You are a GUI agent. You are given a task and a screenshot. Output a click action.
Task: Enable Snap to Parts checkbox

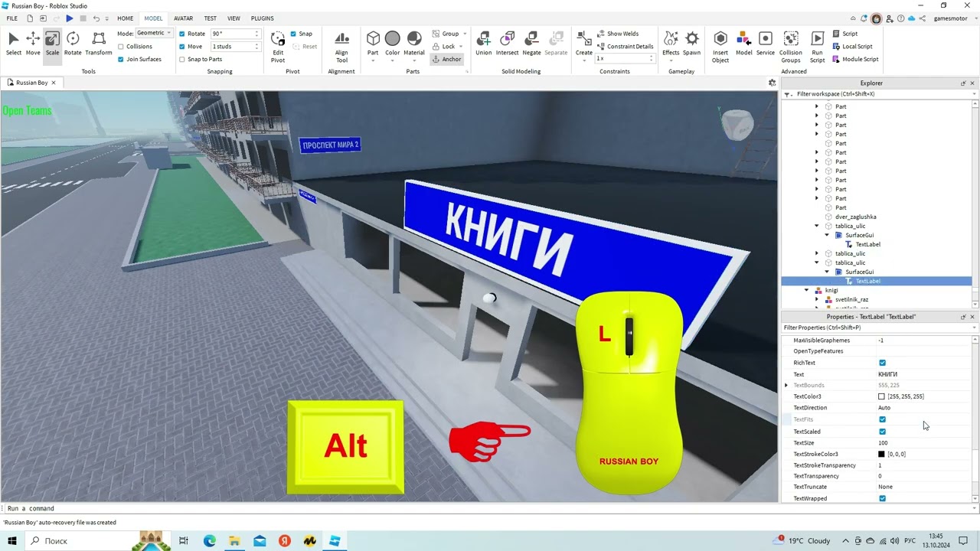(182, 59)
